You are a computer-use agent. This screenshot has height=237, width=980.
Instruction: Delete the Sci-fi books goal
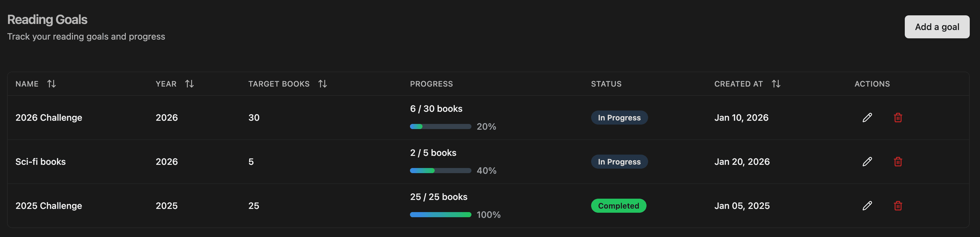tap(898, 161)
